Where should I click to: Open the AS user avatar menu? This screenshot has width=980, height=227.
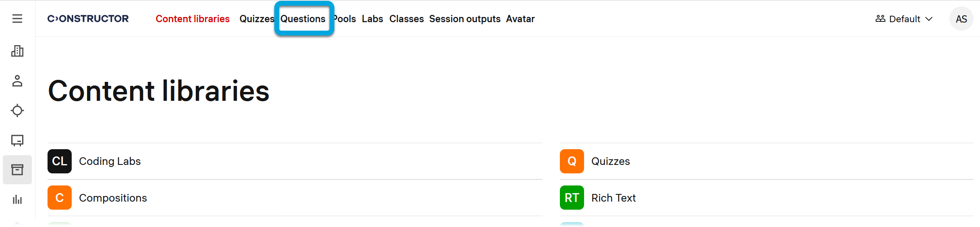(x=961, y=19)
